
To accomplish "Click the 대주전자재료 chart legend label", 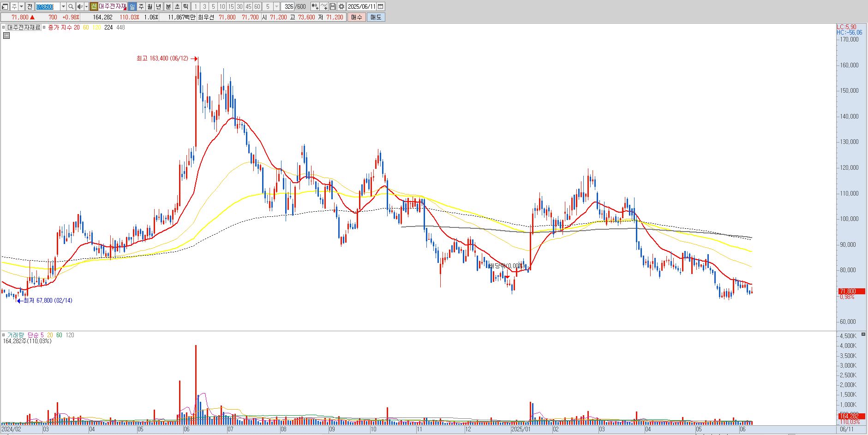I will pos(24,27).
